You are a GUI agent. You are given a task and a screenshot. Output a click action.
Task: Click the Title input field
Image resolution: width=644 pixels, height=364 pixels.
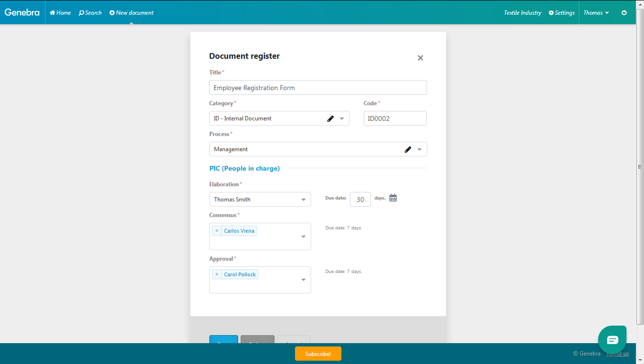[318, 88]
